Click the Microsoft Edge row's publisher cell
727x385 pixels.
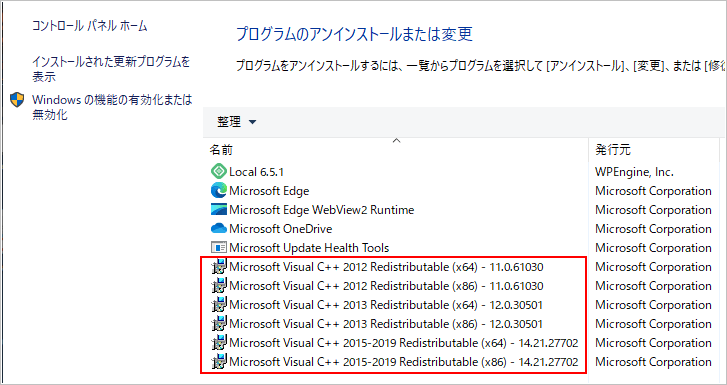pyautogui.click(x=653, y=191)
